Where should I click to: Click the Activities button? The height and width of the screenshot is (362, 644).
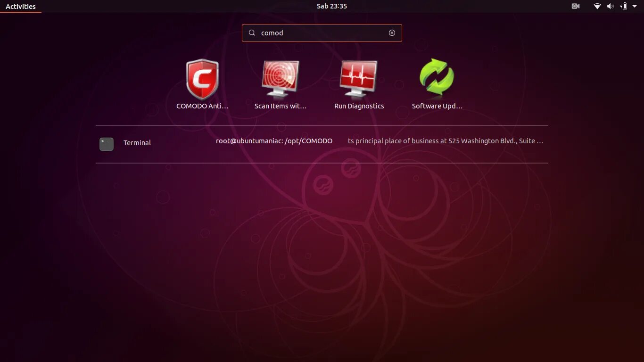[x=21, y=6]
